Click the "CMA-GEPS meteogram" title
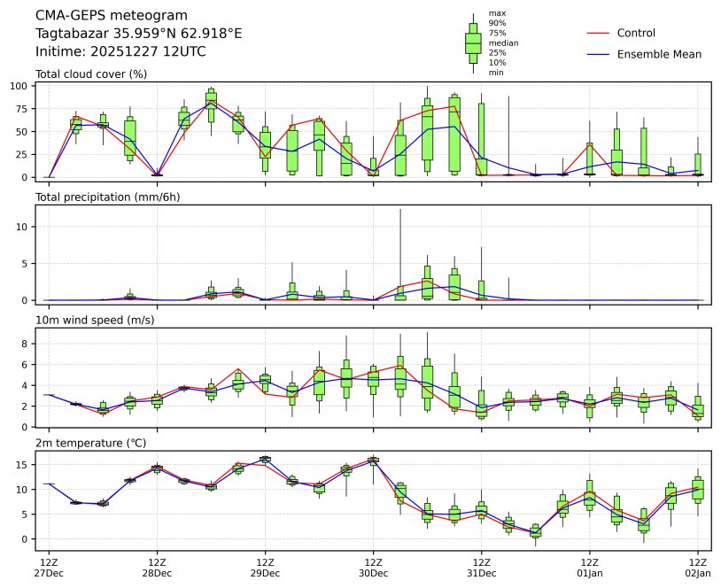The height and width of the screenshot is (588, 721). (x=111, y=15)
